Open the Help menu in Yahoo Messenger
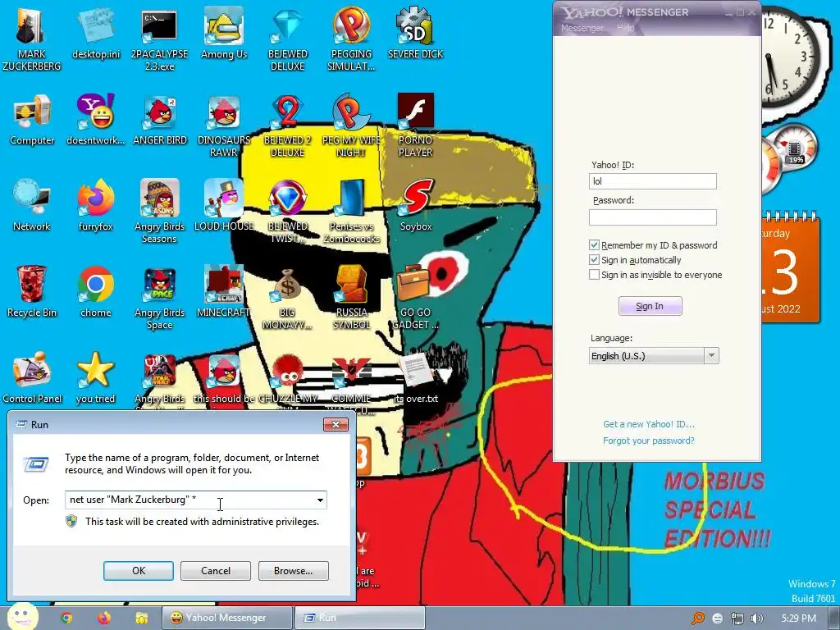Screen dimensions: 840x630 tap(625, 28)
